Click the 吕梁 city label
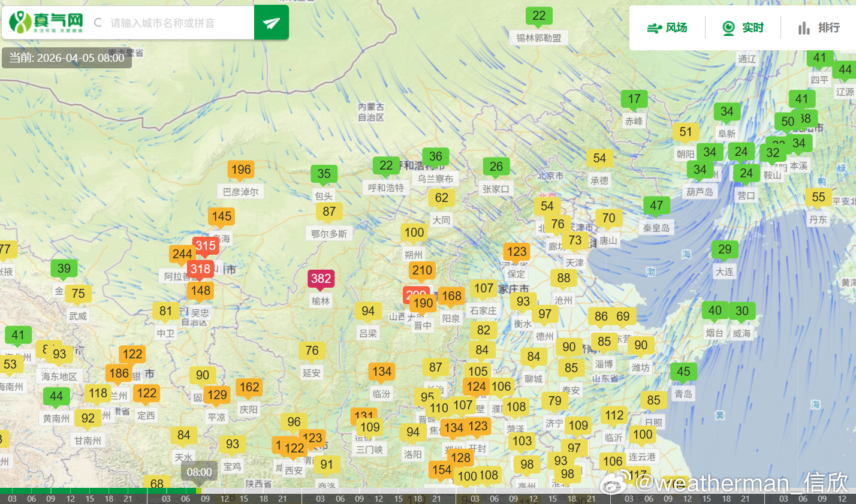This screenshot has width=856, height=504. (x=368, y=333)
